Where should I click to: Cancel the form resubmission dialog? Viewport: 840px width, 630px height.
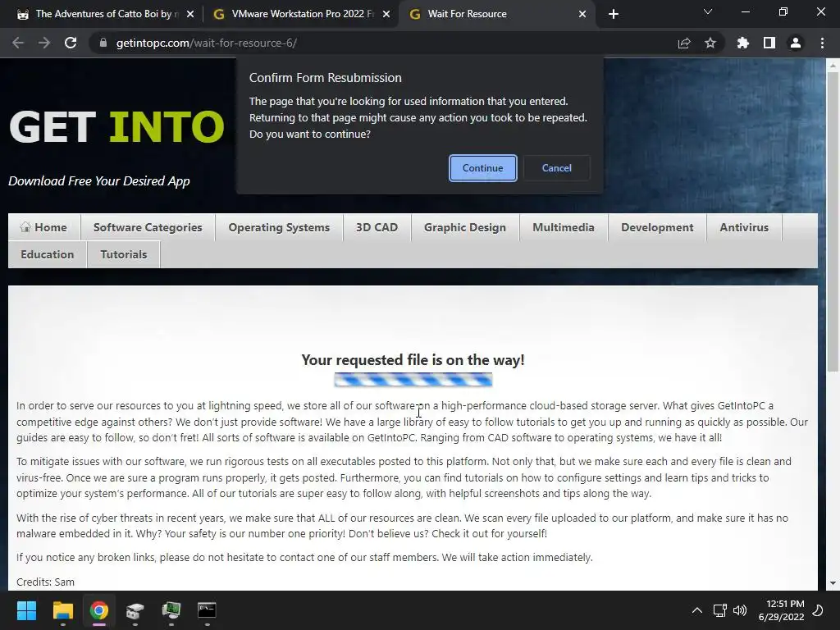point(557,168)
